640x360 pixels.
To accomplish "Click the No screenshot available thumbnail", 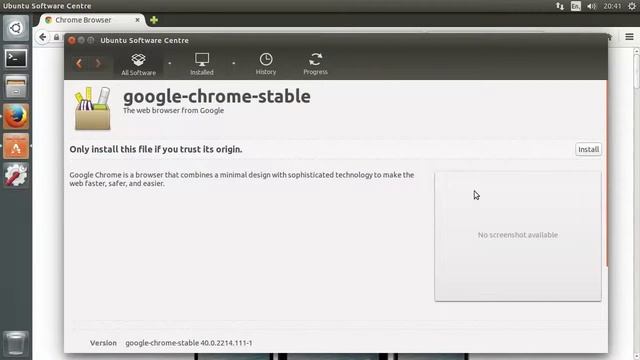I will (x=518, y=236).
